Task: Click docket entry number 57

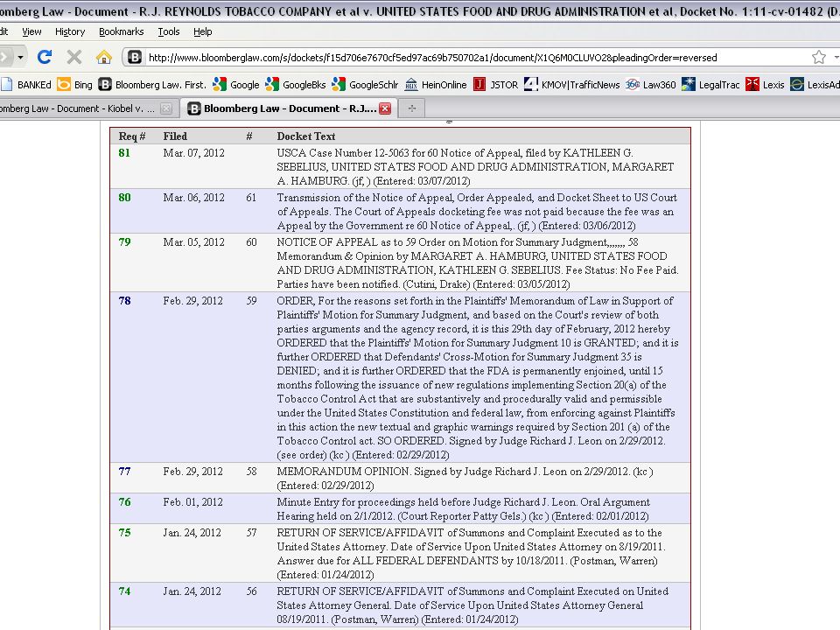Action: point(251,532)
